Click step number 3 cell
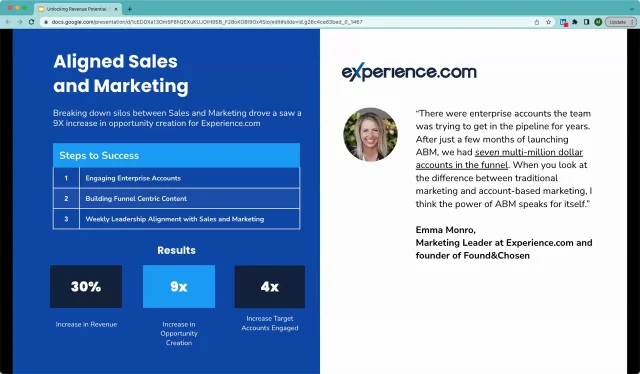640x374 pixels. click(x=66, y=219)
